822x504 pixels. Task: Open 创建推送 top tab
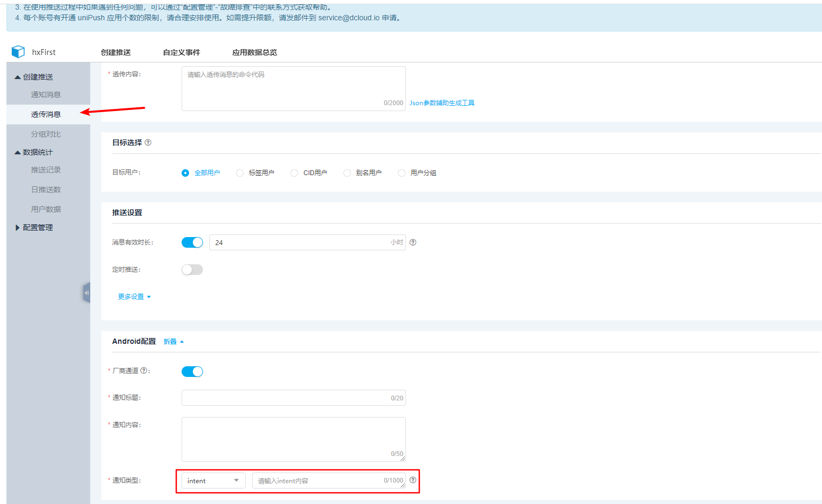[116, 52]
